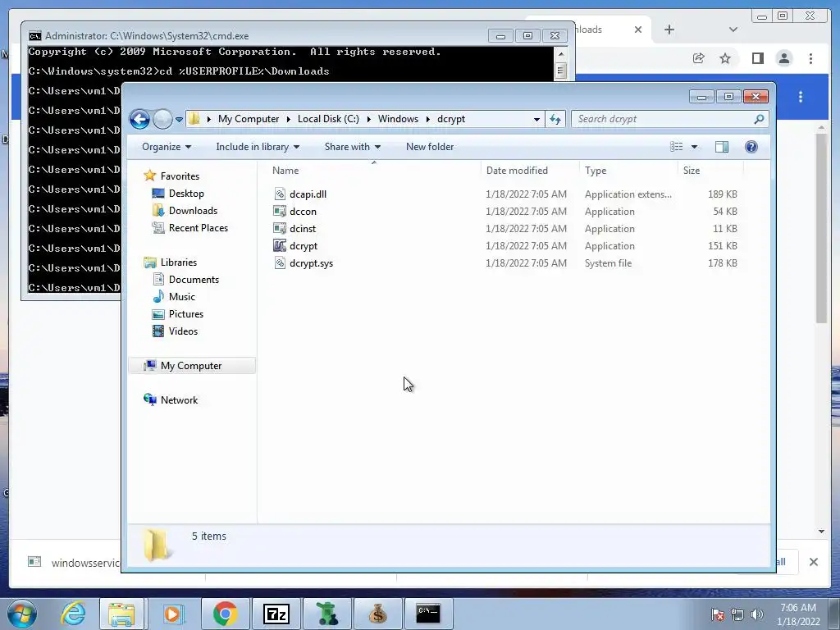Viewport: 840px width, 630px height.
Task: Open Windows Explorer taskbar icon
Action: pos(121,614)
